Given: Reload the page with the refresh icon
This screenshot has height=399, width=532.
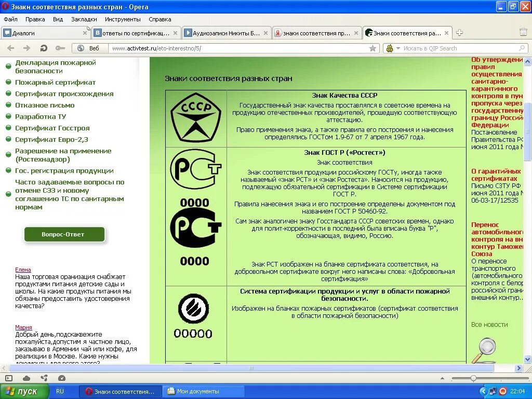Looking at the screenshot, I should click(44, 48).
